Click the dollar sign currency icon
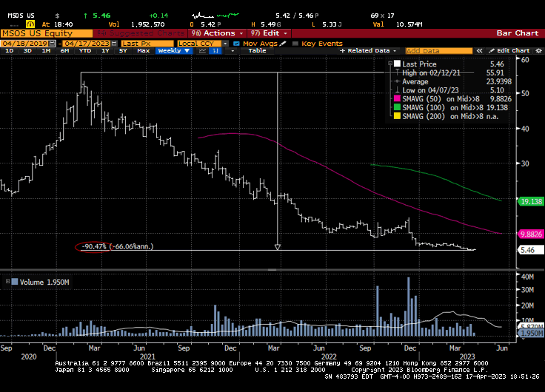 (57, 16)
